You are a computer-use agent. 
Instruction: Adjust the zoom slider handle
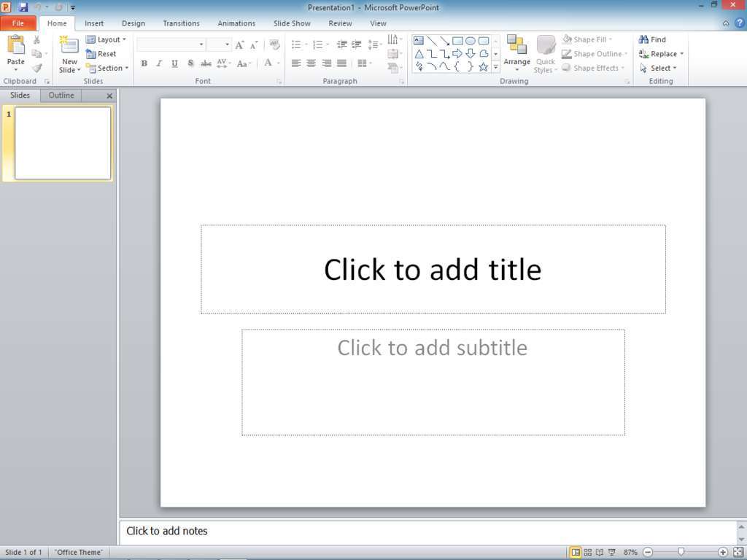click(x=681, y=552)
